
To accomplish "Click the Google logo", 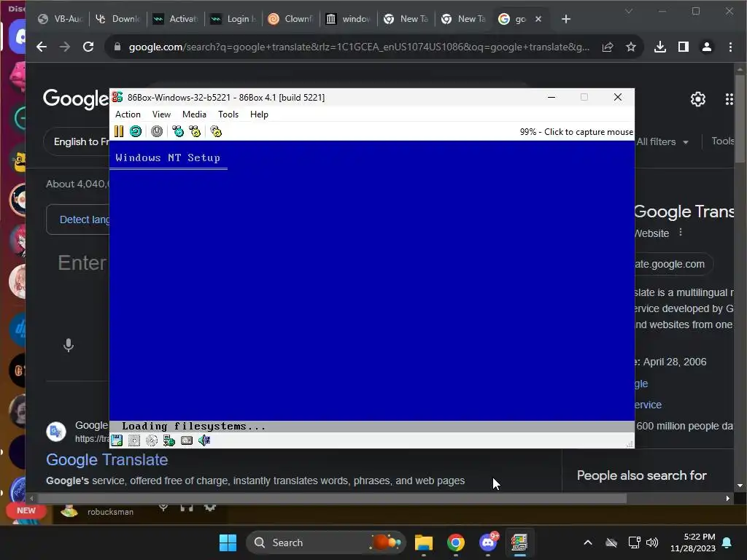I will click(x=76, y=99).
